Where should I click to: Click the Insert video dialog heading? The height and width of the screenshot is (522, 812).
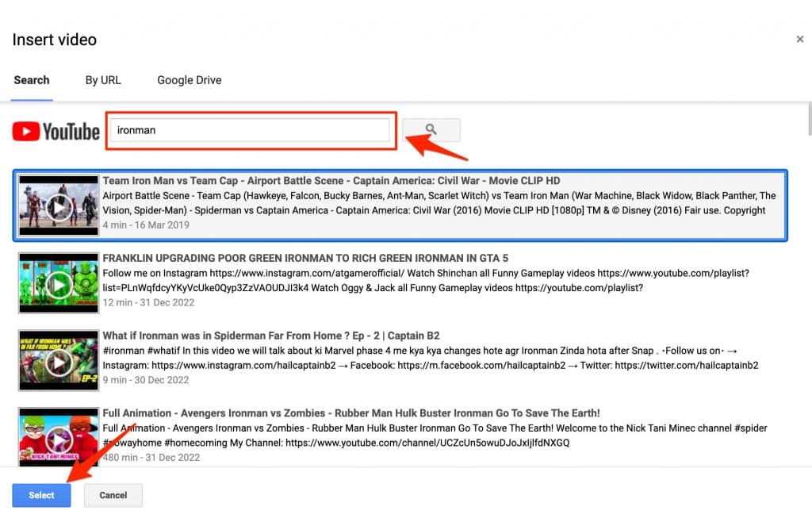(x=55, y=40)
